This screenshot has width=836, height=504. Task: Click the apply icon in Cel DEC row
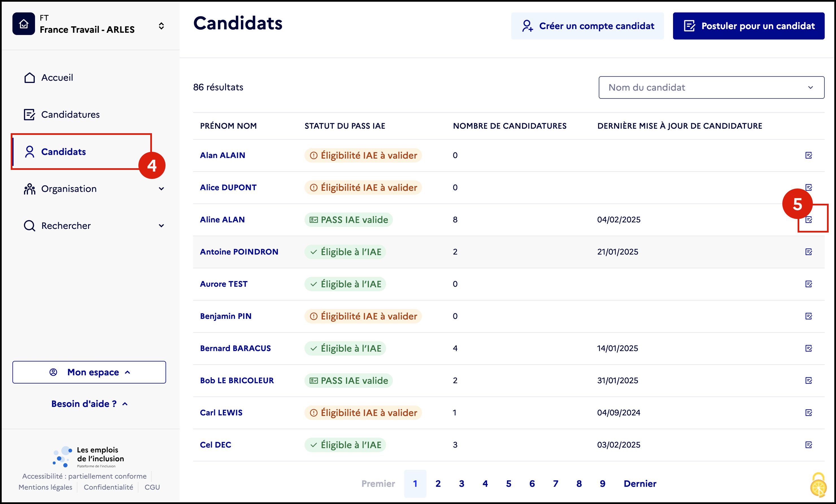point(809,445)
